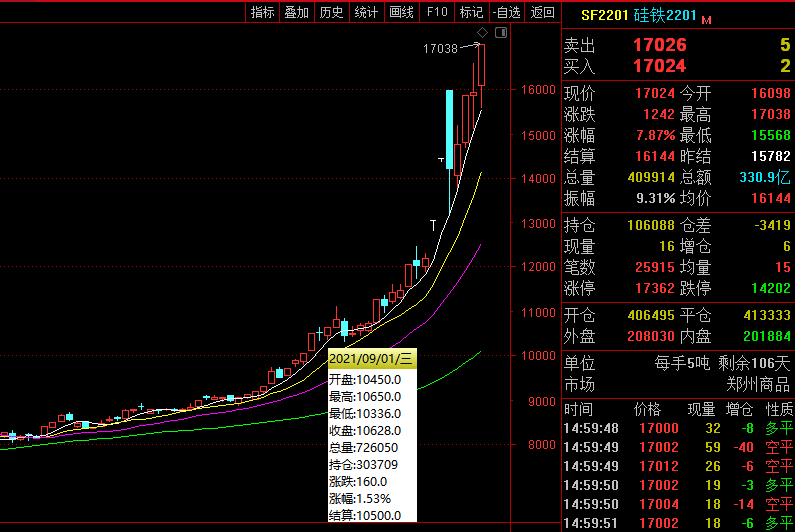
Task: Open the 叠加 overlay option
Action: tap(297, 12)
